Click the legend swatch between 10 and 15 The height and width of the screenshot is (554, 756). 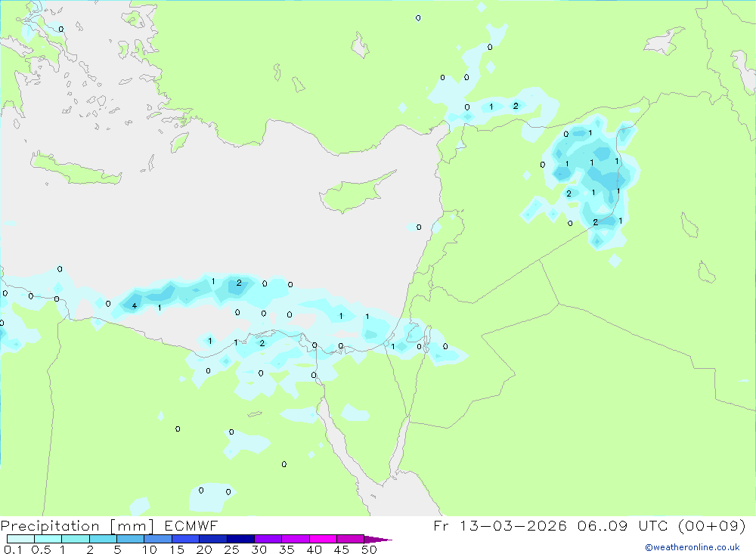click(x=158, y=539)
